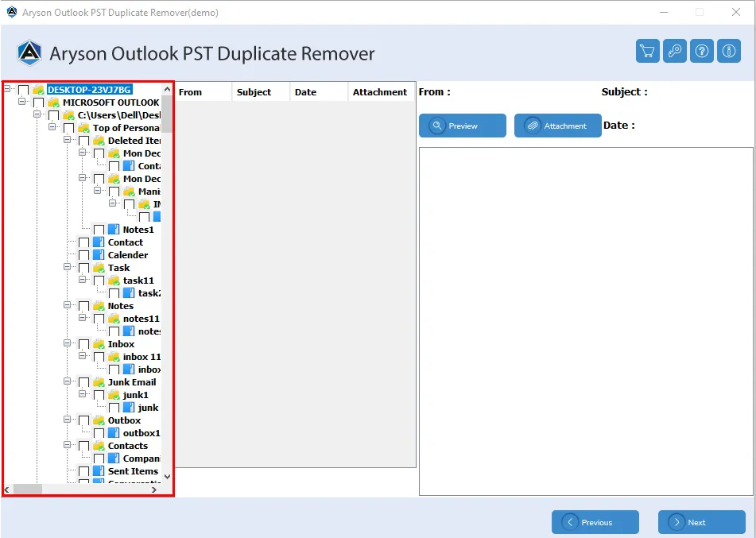The width and height of the screenshot is (756, 538).
Task: Close the Aryson application window
Action: [x=736, y=12]
